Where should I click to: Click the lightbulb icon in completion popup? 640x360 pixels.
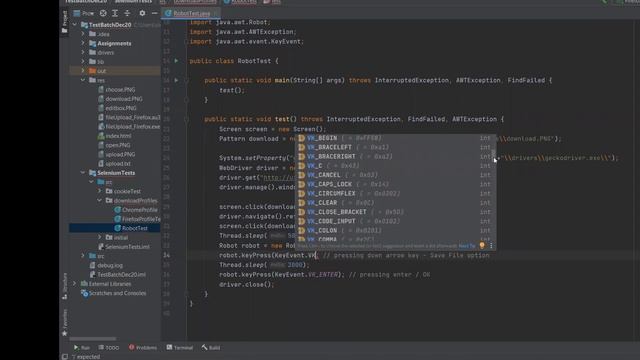(482, 246)
